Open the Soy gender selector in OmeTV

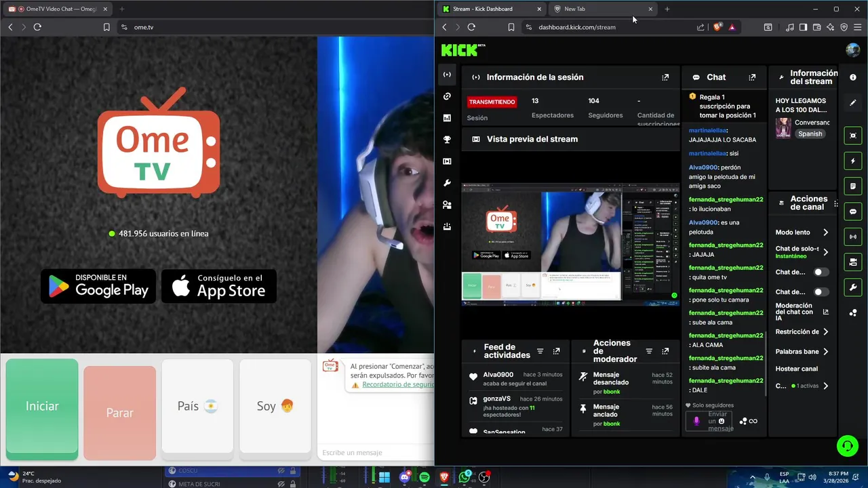pyautogui.click(x=275, y=406)
